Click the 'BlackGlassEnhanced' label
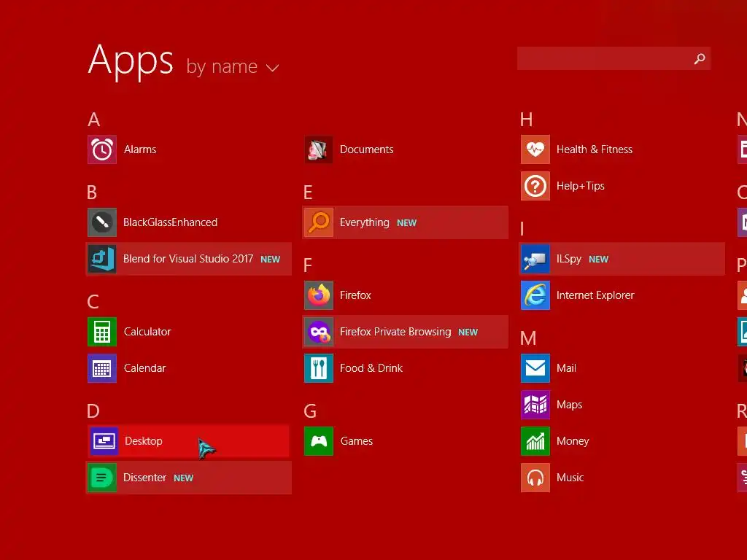This screenshot has height=560, width=747. (170, 222)
